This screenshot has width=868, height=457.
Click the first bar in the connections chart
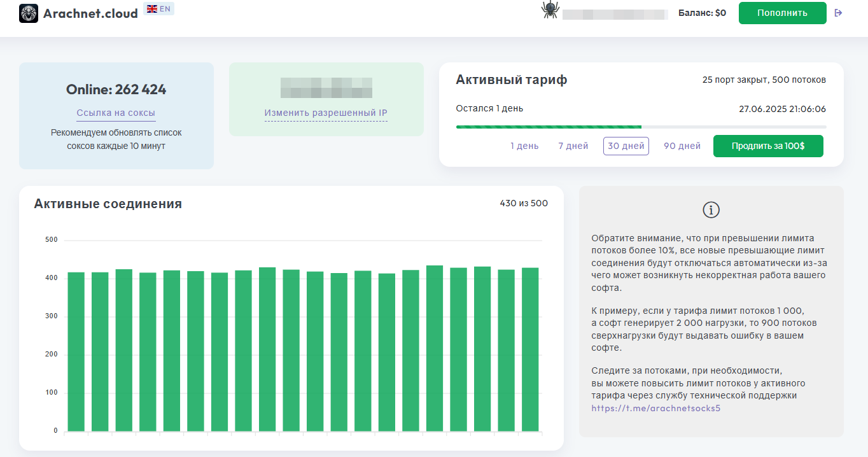click(76, 352)
